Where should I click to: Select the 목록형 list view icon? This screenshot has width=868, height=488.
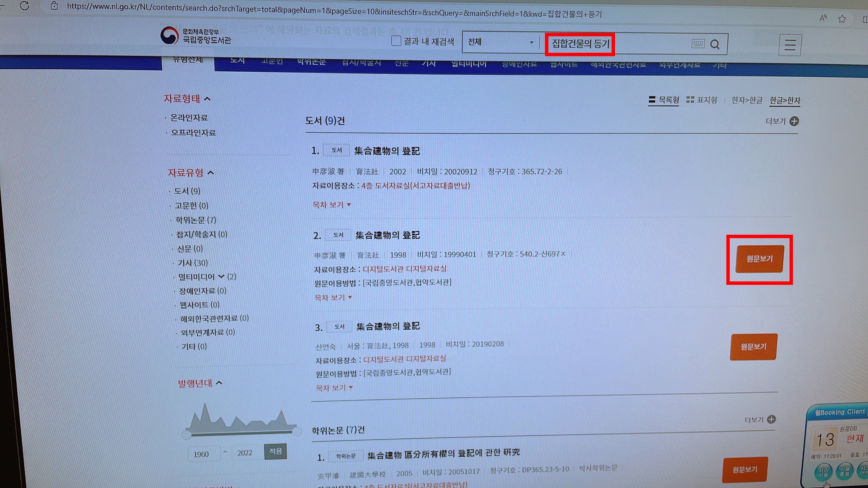pos(652,99)
